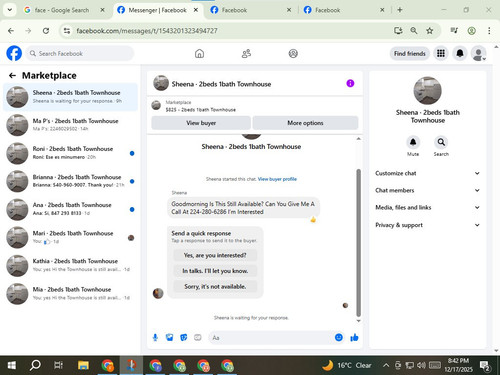This screenshot has width=500, height=375.
Task: Click Sheena's large profile photo in sidebar
Action: [x=427, y=91]
